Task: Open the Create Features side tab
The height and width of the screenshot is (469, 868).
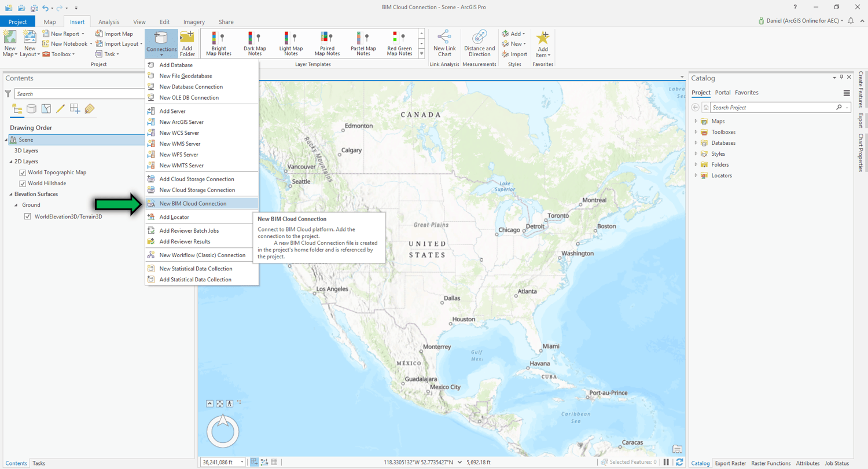Action: pos(861,89)
